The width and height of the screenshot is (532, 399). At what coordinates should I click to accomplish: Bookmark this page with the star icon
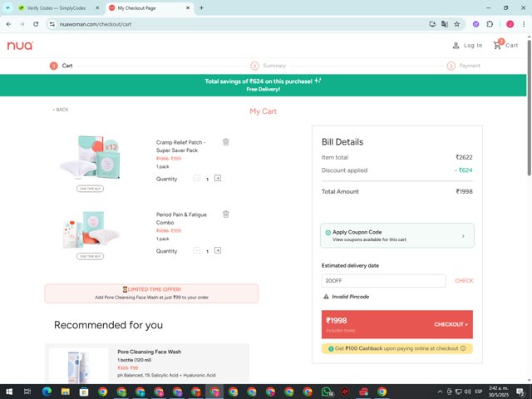457,24
